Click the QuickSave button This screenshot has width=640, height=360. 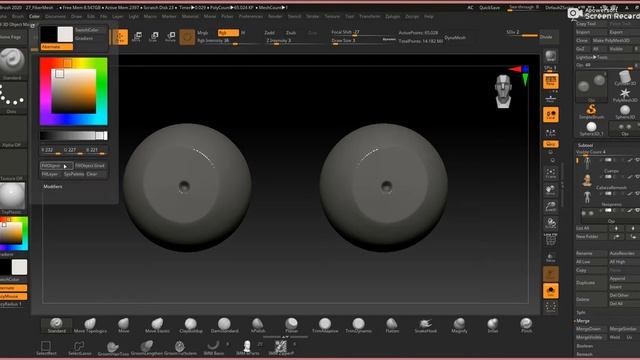pyautogui.click(x=489, y=8)
